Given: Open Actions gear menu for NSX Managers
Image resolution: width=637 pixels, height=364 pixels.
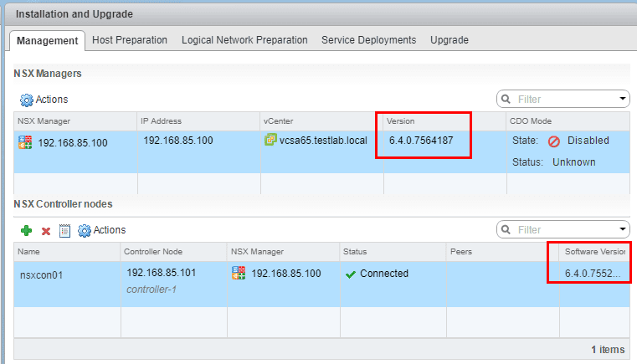Looking at the screenshot, I should point(44,100).
